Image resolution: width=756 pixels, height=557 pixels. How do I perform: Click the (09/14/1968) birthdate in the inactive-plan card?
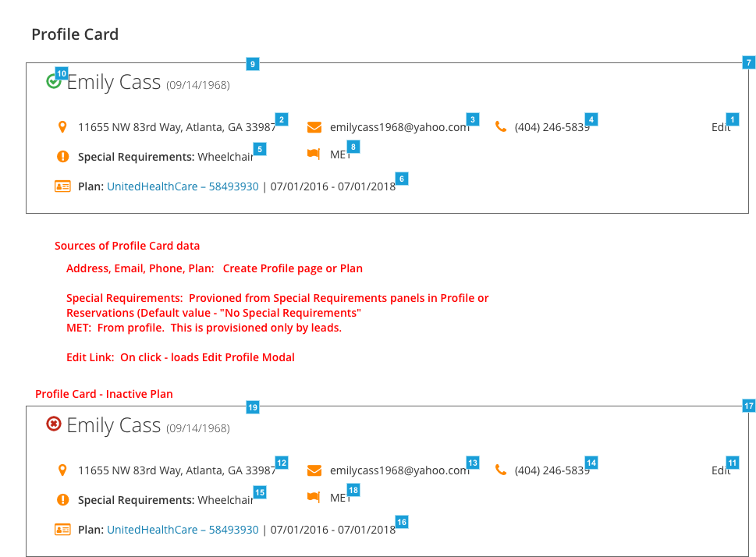pyautogui.click(x=198, y=429)
